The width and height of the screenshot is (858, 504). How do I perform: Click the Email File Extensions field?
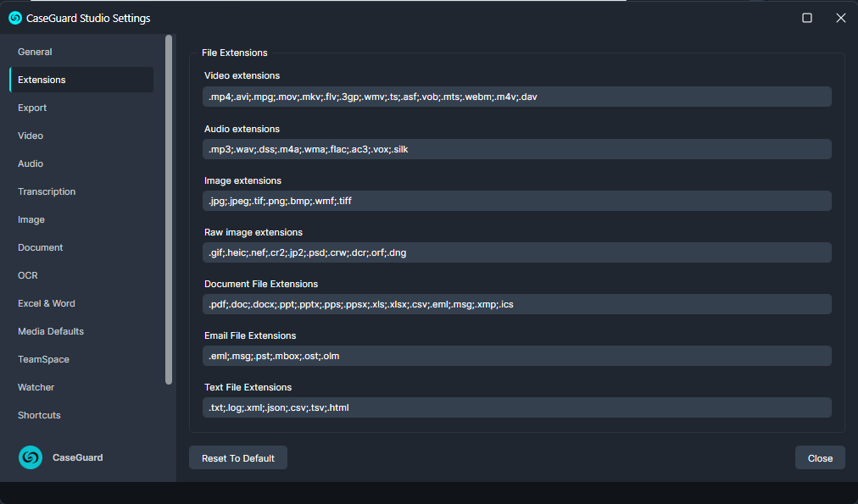pyautogui.click(x=516, y=356)
